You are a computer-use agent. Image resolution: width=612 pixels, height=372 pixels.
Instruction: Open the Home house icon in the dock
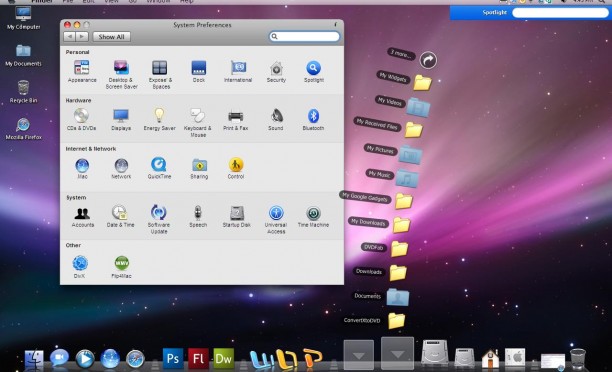[490, 358]
